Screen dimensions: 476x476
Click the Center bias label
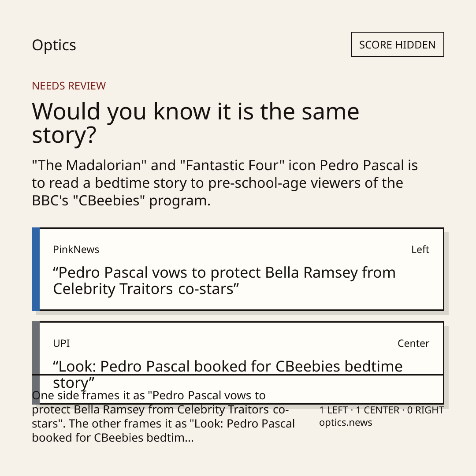click(413, 343)
